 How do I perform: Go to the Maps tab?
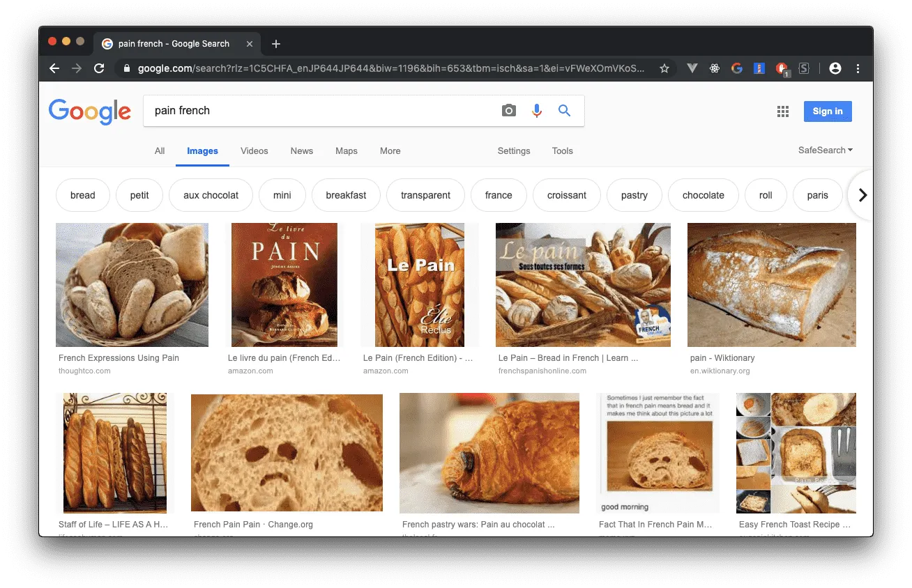click(347, 151)
